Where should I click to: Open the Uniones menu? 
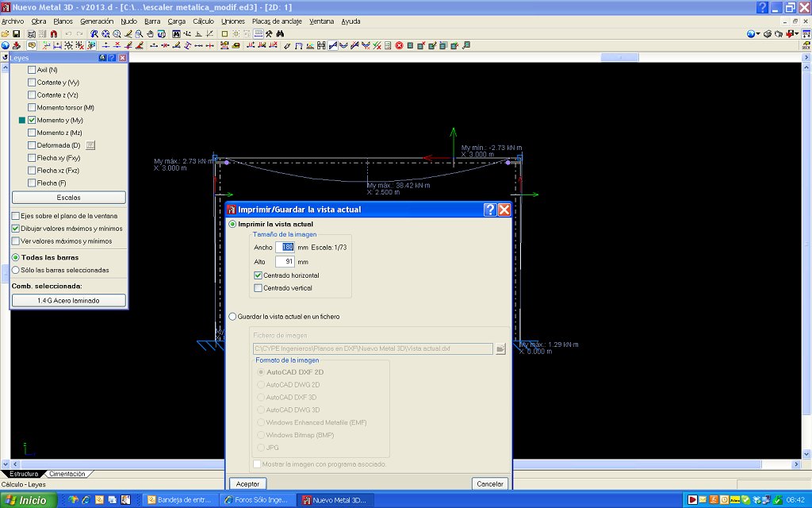click(233, 21)
